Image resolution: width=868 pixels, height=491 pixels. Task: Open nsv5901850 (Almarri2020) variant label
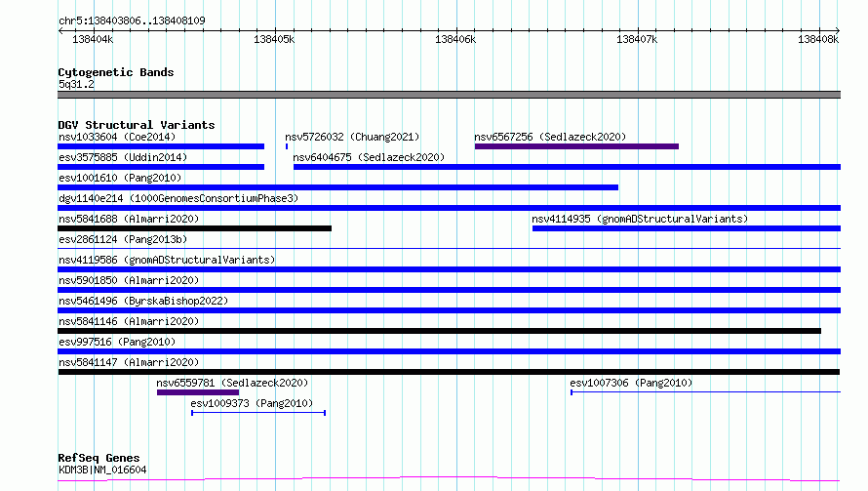click(x=129, y=280)
